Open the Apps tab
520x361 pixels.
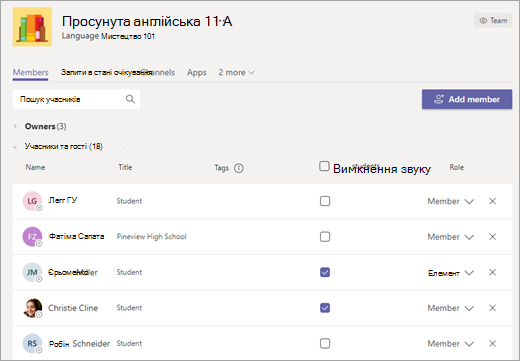point(197,72)
